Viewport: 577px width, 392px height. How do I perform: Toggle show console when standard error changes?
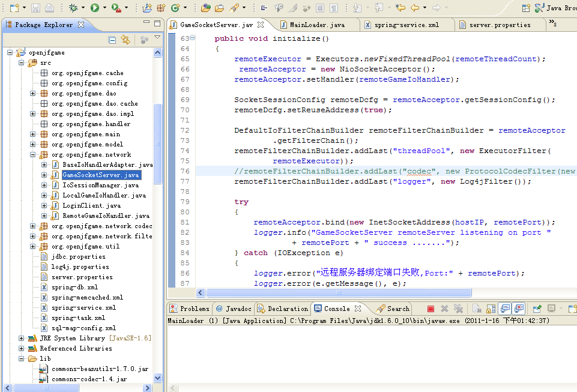(x=519, y=309)
